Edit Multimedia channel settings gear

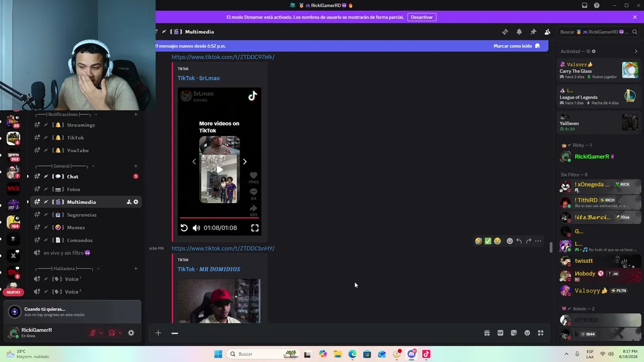coord(136,202)
